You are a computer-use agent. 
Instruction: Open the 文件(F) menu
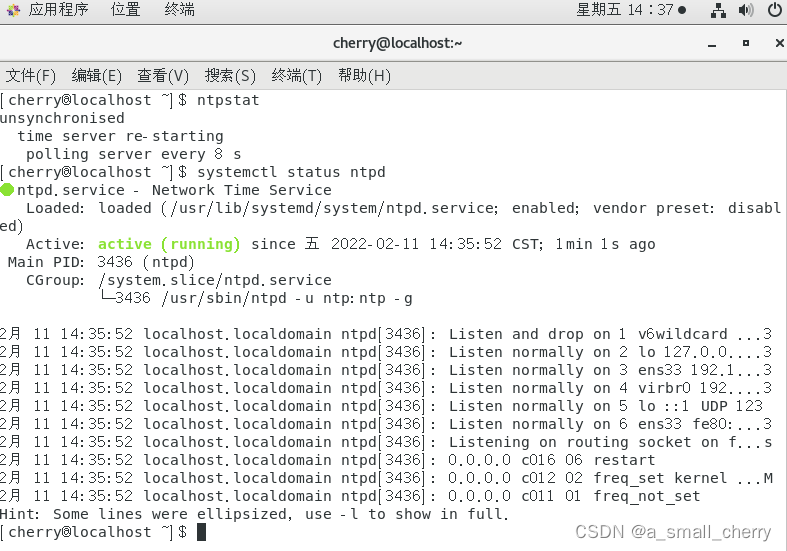click(31, 76)
